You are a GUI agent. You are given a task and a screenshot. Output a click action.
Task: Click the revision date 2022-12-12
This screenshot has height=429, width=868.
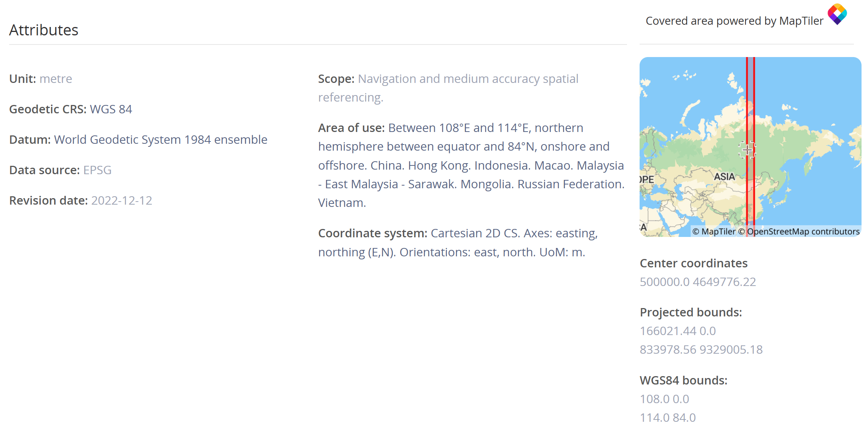[121, 200]
